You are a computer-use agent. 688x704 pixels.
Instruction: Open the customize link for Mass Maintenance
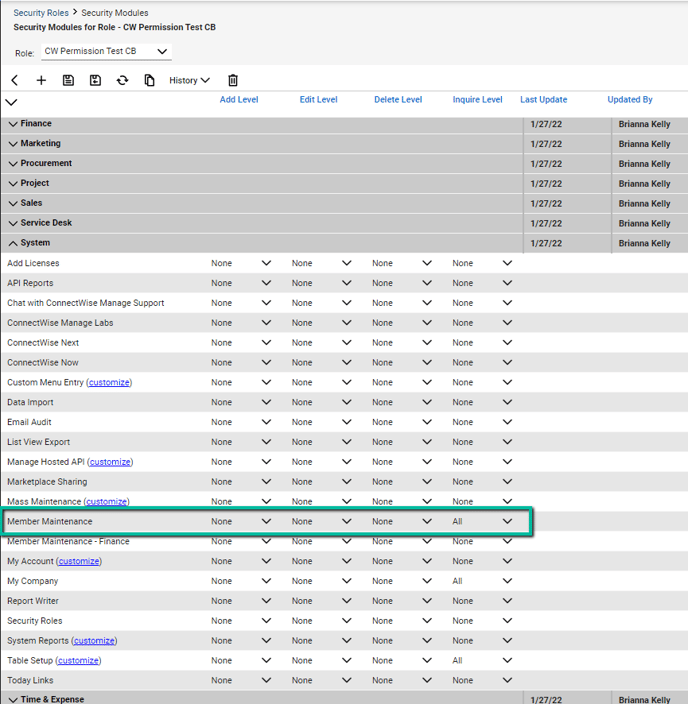(106, 502)
